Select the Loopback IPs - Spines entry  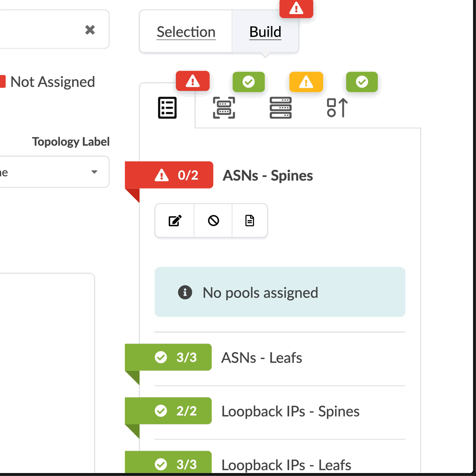tap(290, 411)
